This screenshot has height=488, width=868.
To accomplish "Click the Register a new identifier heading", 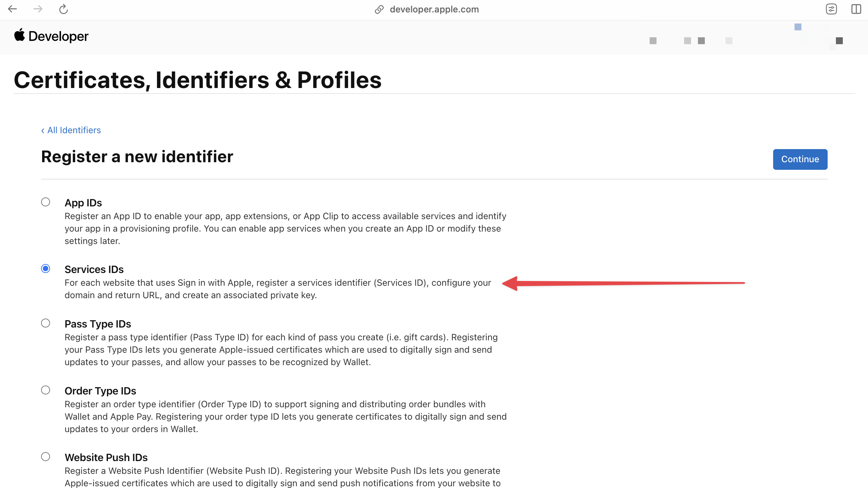I will [137, 156].
